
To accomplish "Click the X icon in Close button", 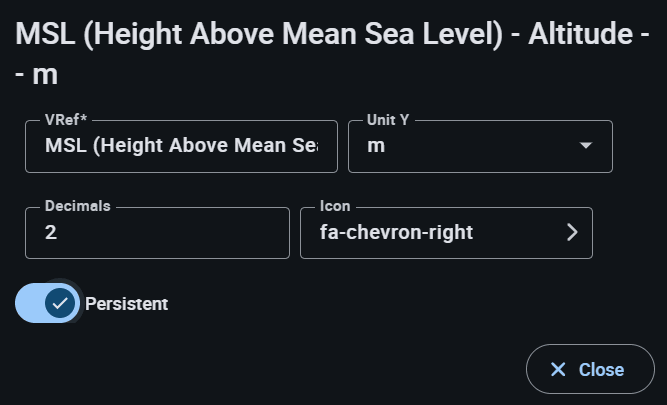I will pos(558,370).
